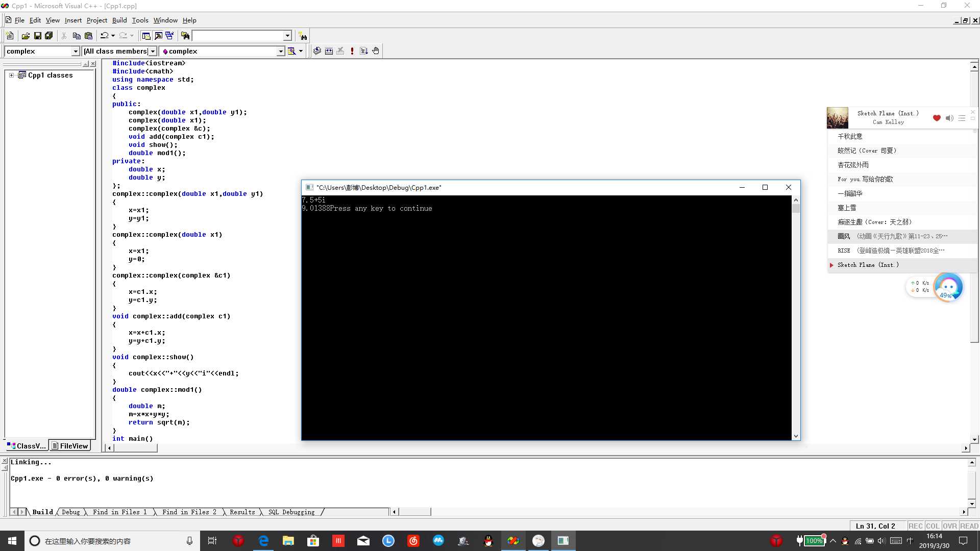Switch to the ClassView tab
The image size is (980, 551).
tap(27, 446)
